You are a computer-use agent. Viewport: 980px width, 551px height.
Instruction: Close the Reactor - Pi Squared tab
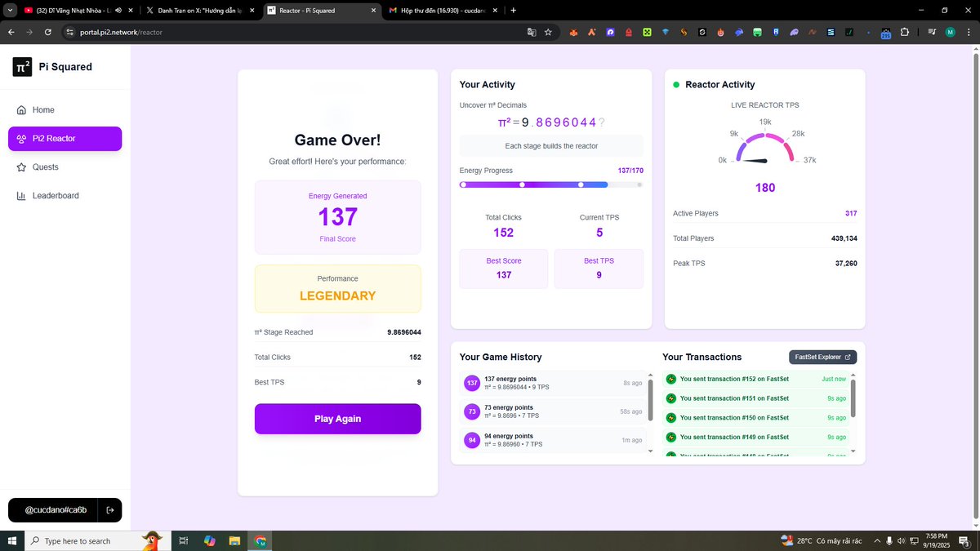(x=374, y=11)
